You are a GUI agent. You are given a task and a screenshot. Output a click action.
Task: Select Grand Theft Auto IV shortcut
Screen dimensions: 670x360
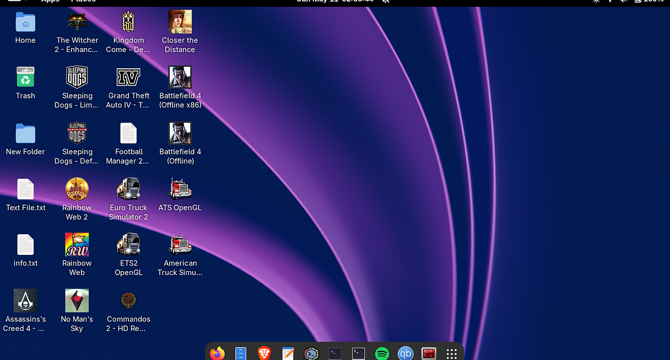[128, 77]
